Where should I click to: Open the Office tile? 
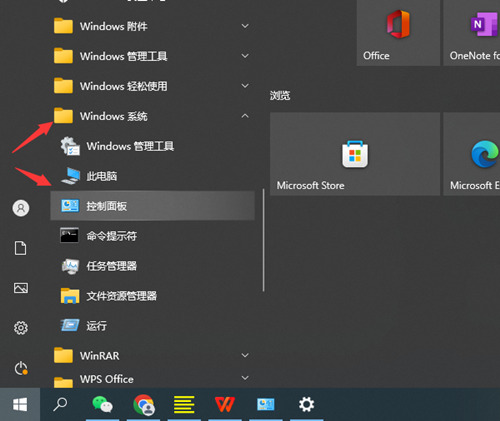(398, 33)
